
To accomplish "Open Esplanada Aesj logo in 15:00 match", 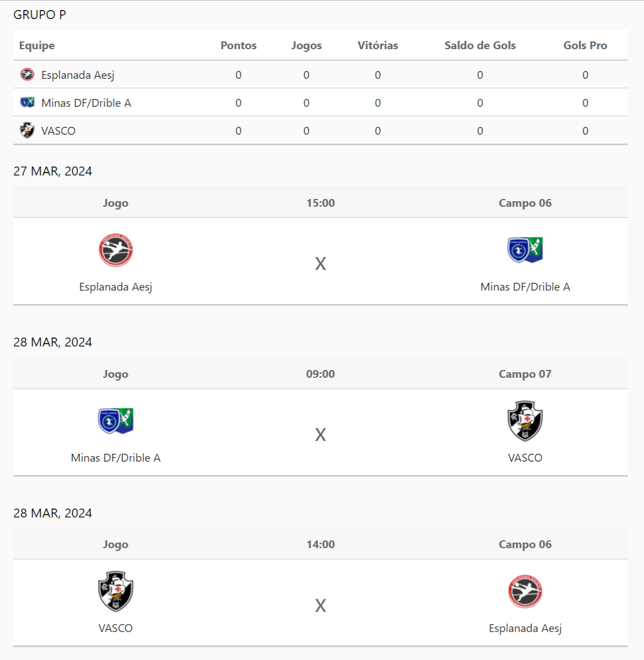I will 116,250.
